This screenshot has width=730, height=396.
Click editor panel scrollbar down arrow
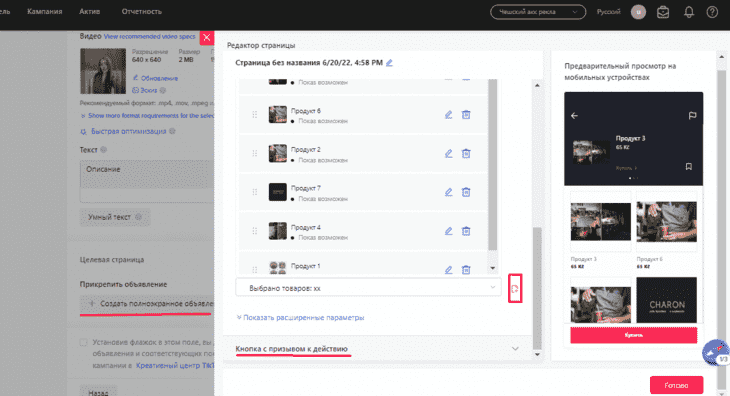pyautogui.click(x=537, y=355)
